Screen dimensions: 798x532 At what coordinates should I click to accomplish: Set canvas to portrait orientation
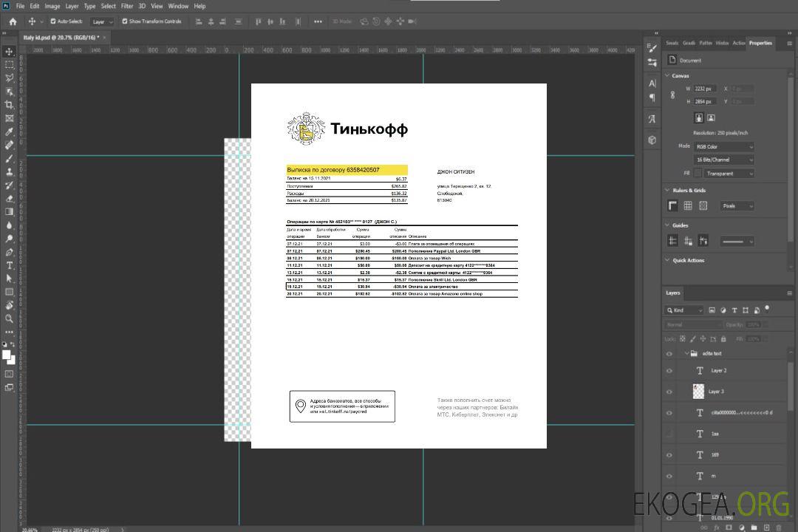(x=699, y=117)
